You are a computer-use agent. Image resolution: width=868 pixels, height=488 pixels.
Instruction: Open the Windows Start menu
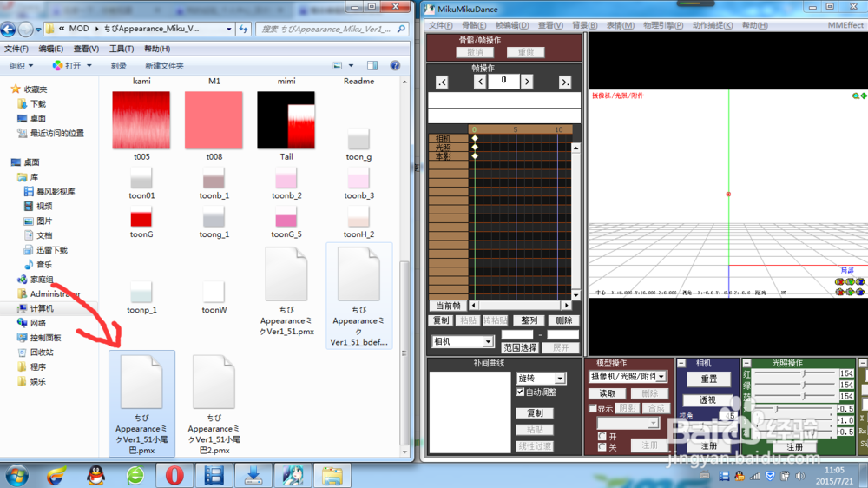(16, 475)
